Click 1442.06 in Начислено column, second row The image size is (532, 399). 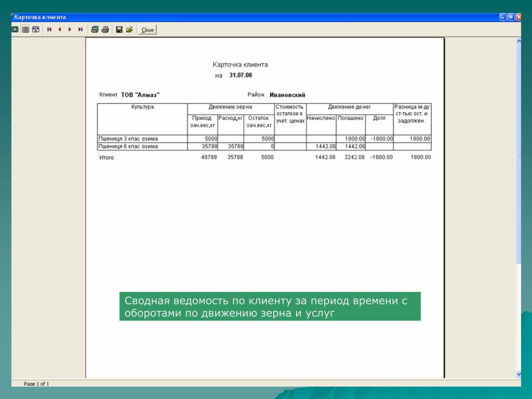point(325,146)
